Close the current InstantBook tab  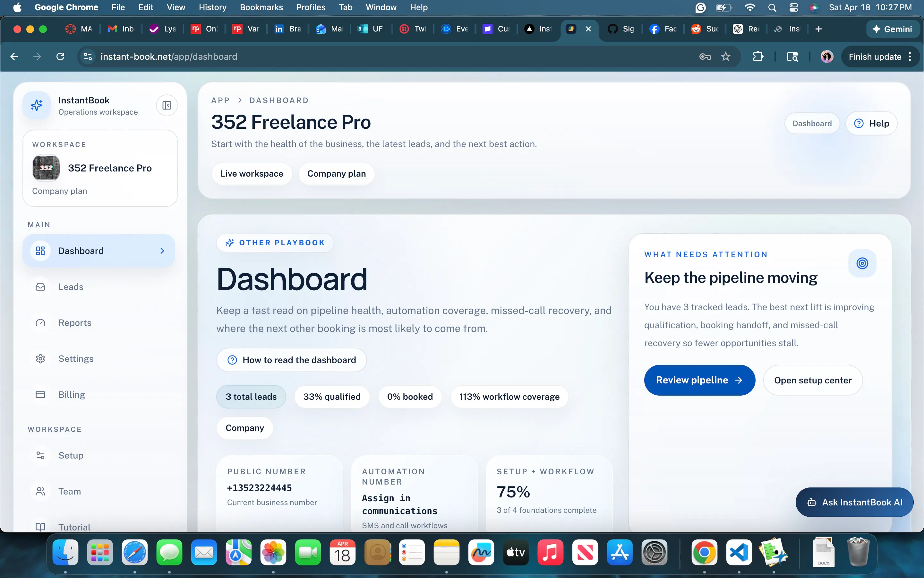(x=588, y=29)
